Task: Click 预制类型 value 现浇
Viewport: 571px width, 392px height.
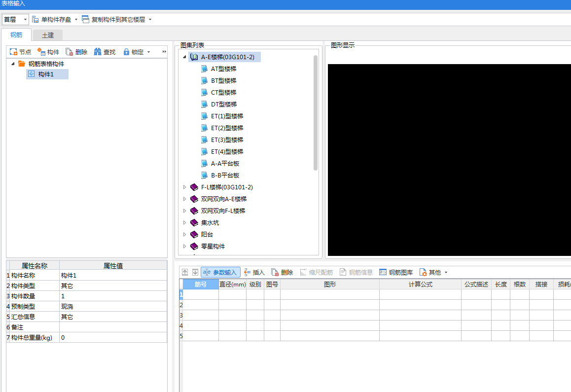Action: [x=113, y=306]
